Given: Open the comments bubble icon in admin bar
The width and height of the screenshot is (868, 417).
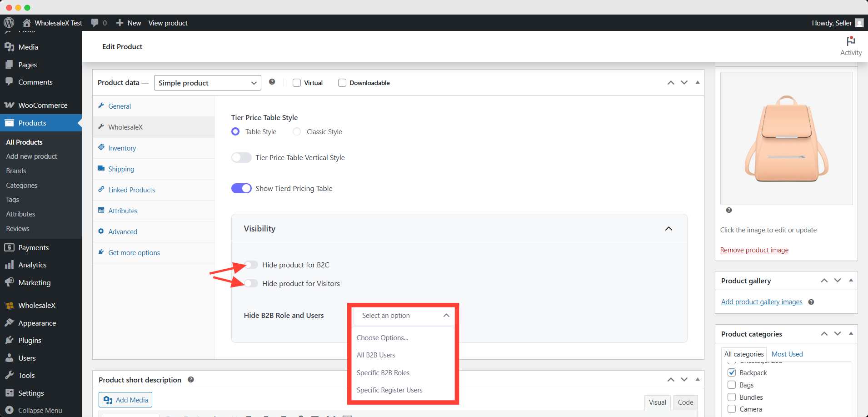Looking at the screenshot, I should click(95, 23).
